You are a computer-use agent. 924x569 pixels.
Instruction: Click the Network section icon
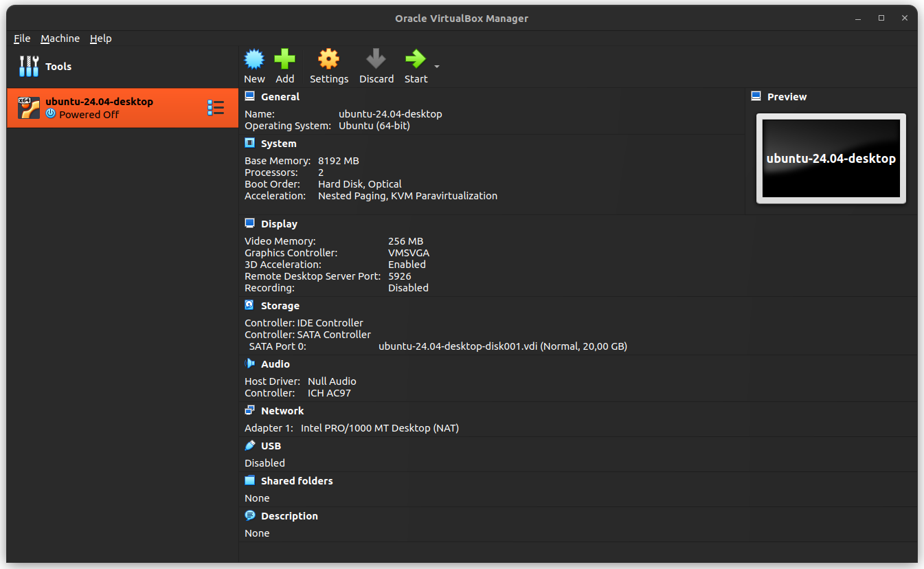click(249, 410)
